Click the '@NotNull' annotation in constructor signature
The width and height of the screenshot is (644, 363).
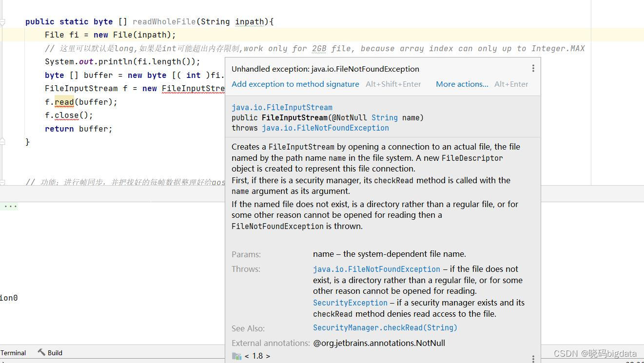coord(349,117)
